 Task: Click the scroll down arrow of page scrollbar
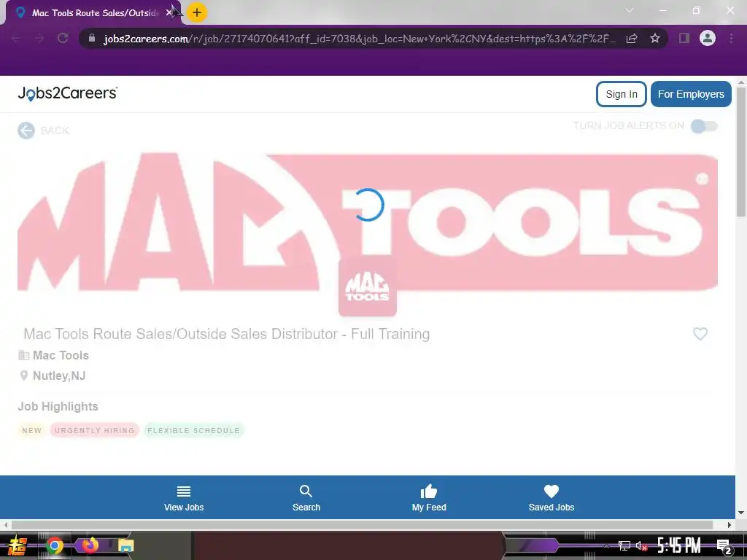(741, 513)
